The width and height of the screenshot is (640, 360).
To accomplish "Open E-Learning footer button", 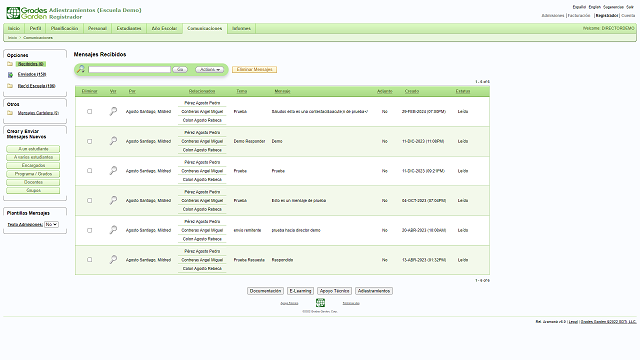I will click(300, 291).
